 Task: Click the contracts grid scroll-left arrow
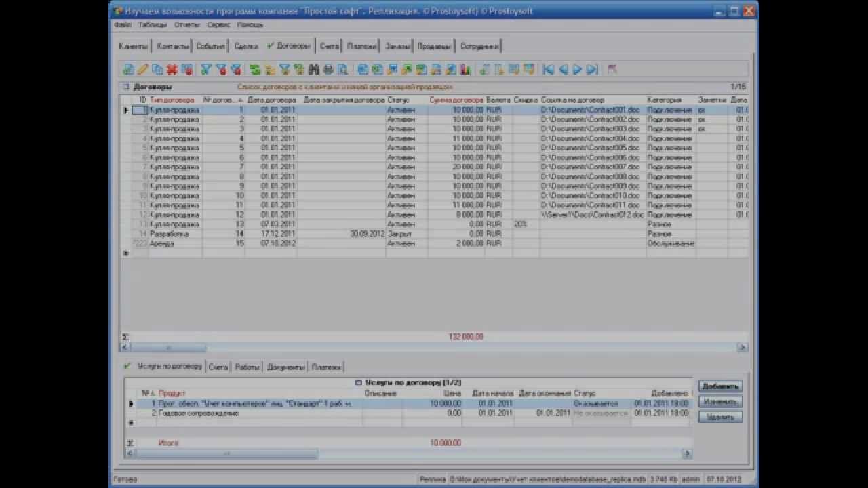point(125,348)
